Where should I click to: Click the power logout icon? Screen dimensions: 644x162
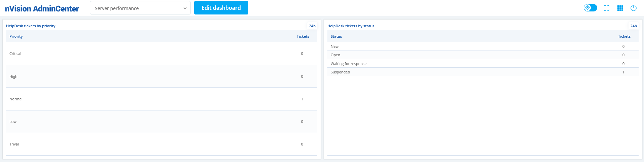click(634, 8)
